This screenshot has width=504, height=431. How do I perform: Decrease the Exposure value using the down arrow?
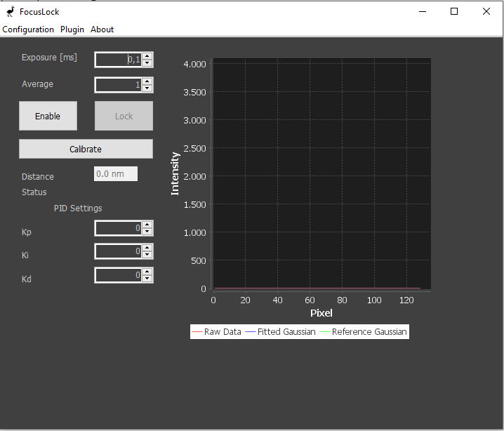pyautogui.click(x=147, y=62)
